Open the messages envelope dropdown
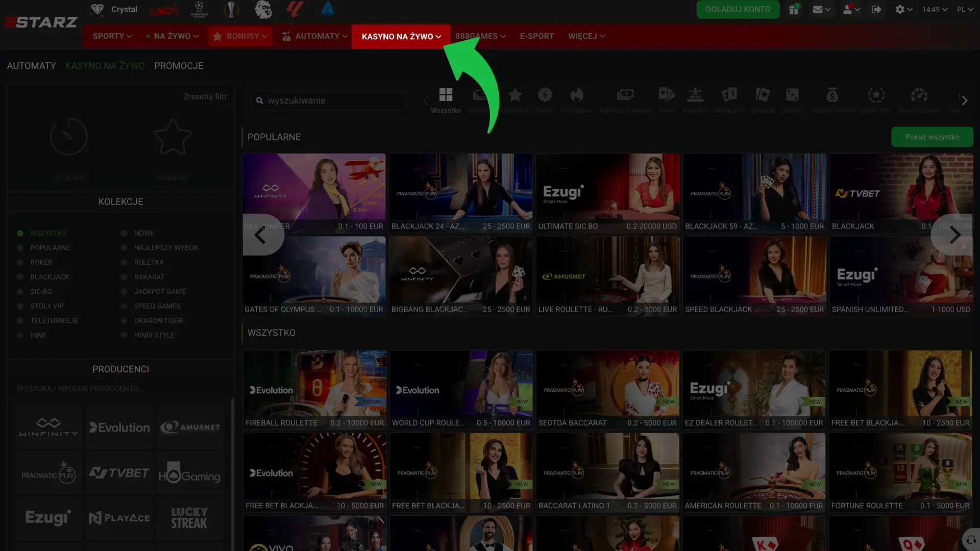 click(821, 9)
